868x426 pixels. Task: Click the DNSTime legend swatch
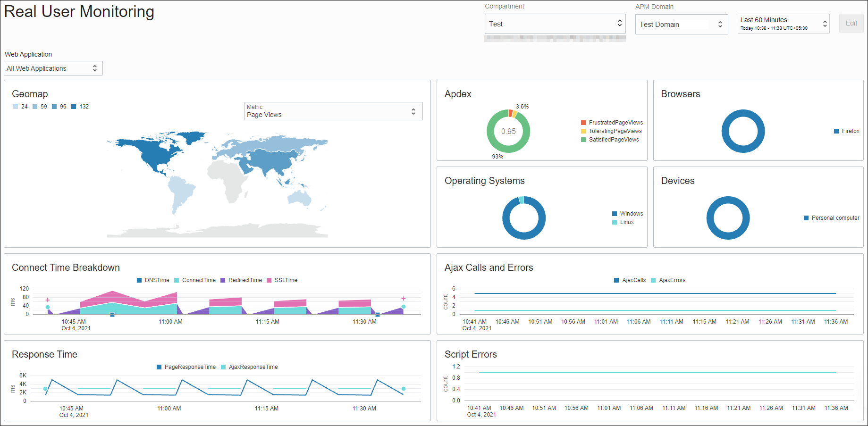[139, 280]
